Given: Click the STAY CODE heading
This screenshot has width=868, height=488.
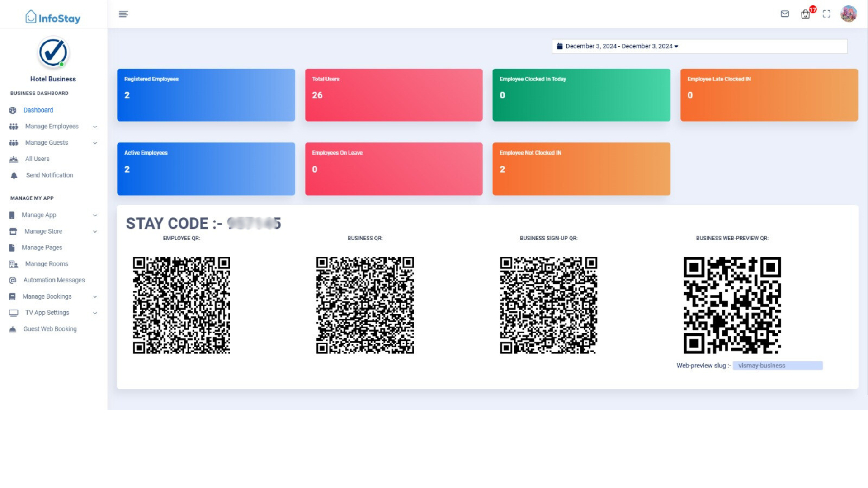Looking at the screenshot, I should pyautogui.click(x=203, y=223).
